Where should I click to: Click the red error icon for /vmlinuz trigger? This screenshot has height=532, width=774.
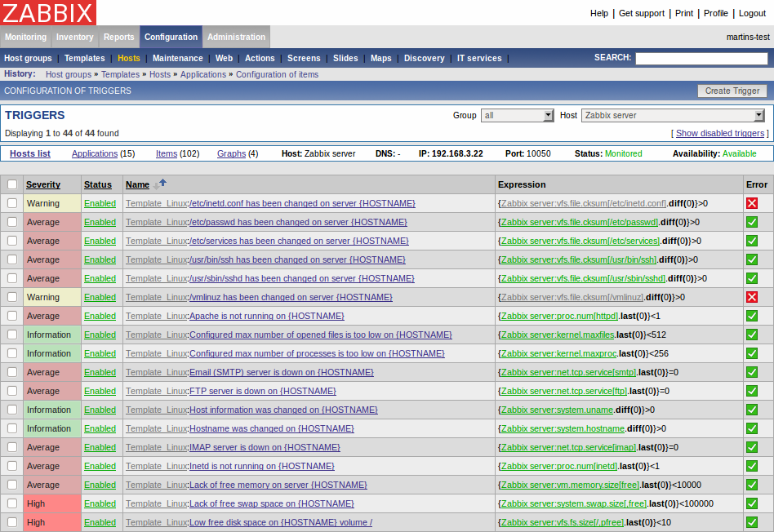pos(752,297)
